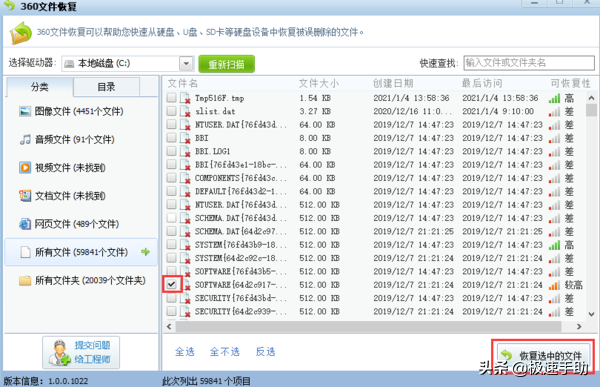Select the audio files music-note icon
This screenshot has height=387, width=600.
coord(25,139)
